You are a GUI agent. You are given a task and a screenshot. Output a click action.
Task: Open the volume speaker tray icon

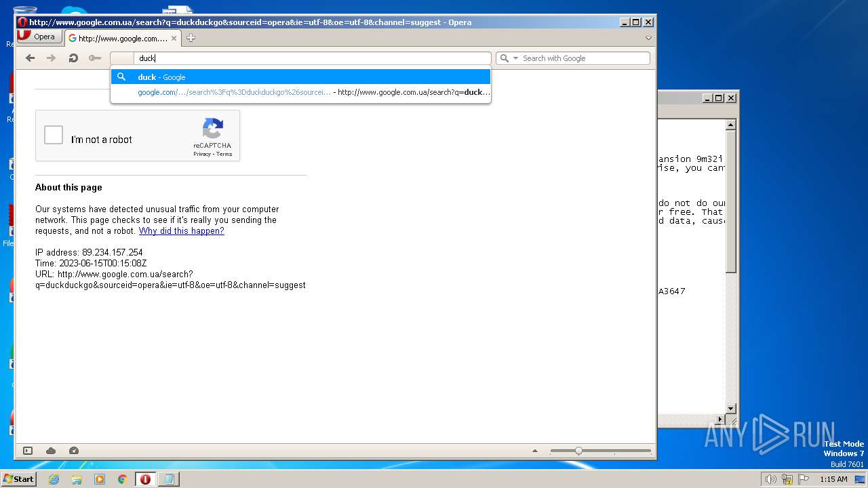[x=770, y=479]
